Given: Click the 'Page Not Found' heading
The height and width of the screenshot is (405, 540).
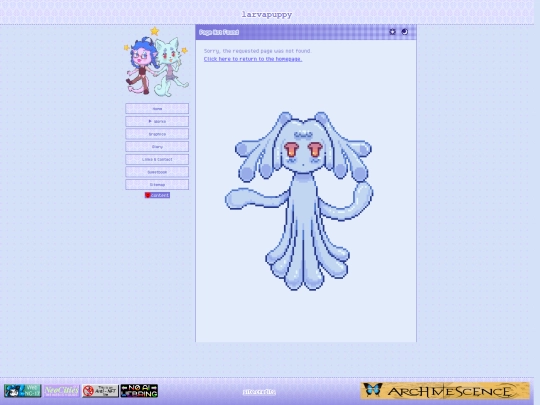Looking at the screenshot, I should coord(219,32).
